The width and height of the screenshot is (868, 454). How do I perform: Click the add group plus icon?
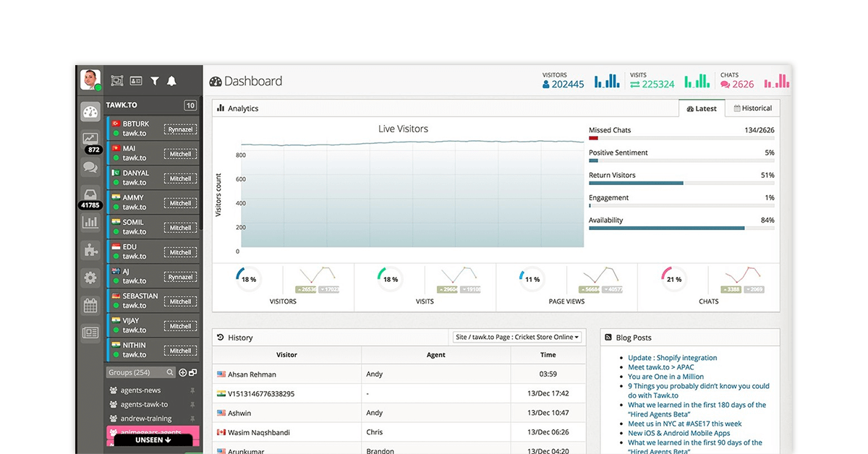point(183,372)
